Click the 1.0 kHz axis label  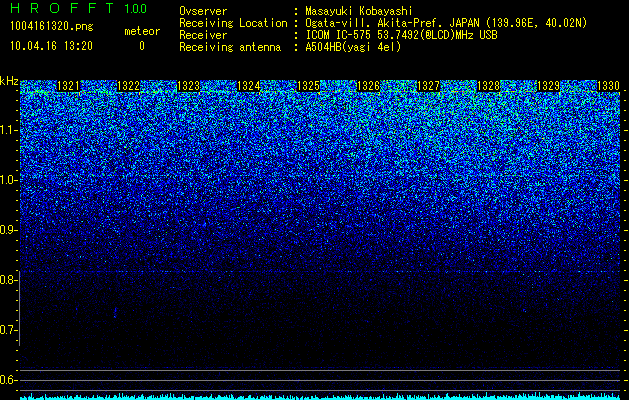tap(8, 180)
